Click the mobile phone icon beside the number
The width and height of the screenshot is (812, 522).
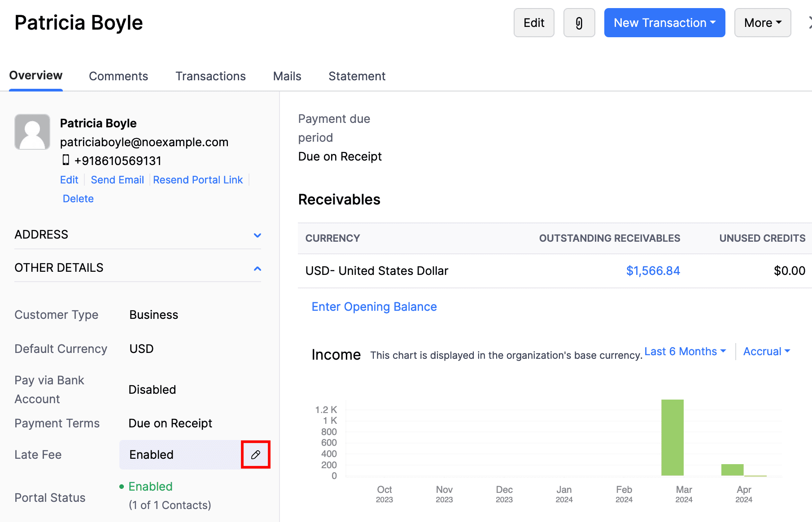pos(66,160)
